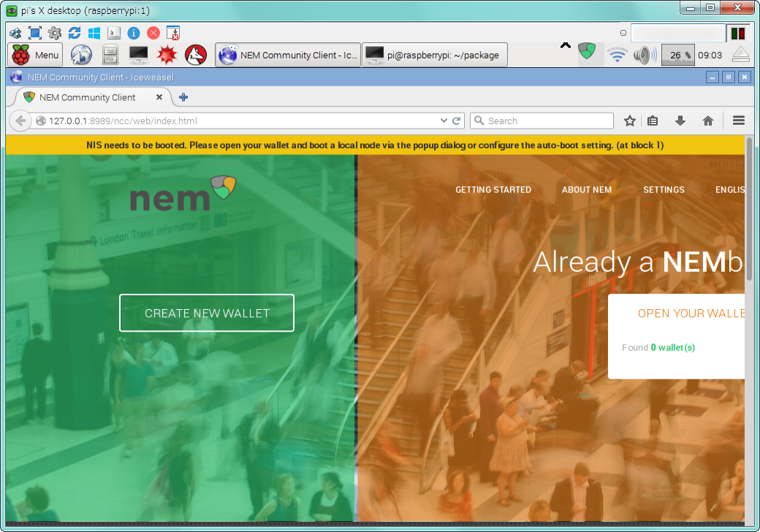Screen dimensions: 760x532
Task: Open the volume speaker tray icon
Action: click(645, 56)
